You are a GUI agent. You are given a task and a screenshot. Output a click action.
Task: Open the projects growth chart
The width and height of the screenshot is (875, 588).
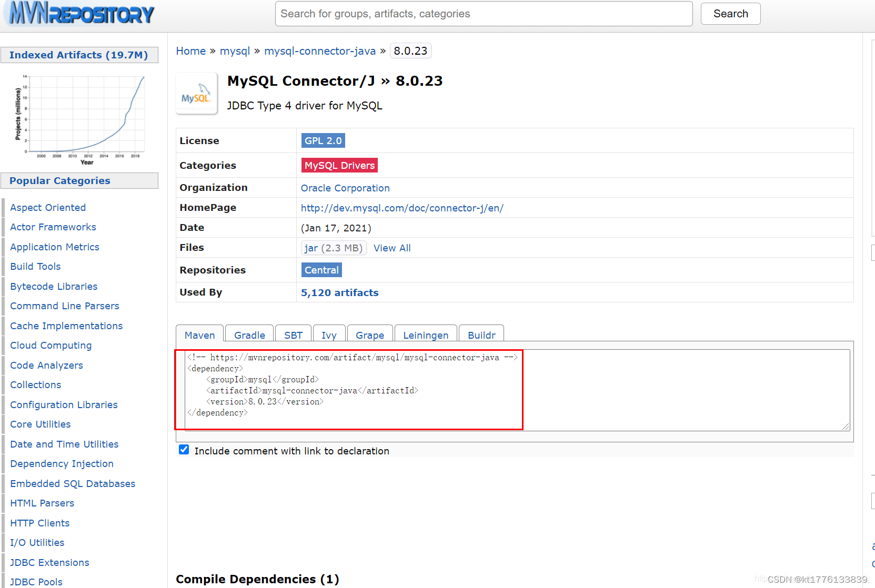(x=79, y=120)
